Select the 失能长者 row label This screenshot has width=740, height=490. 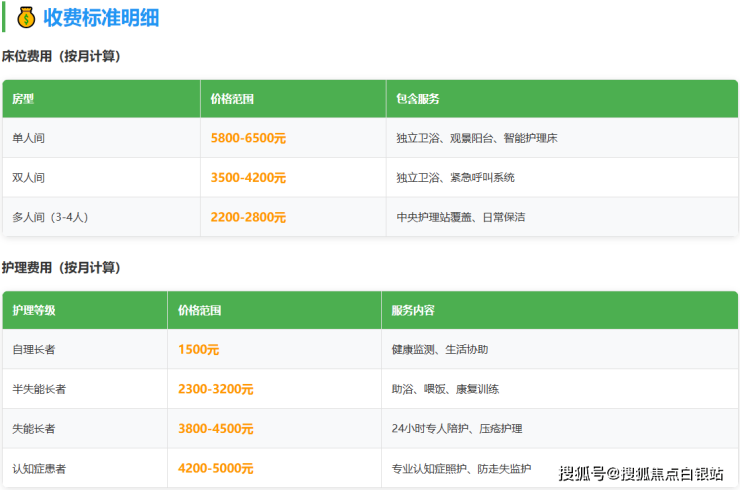point(34,428)
